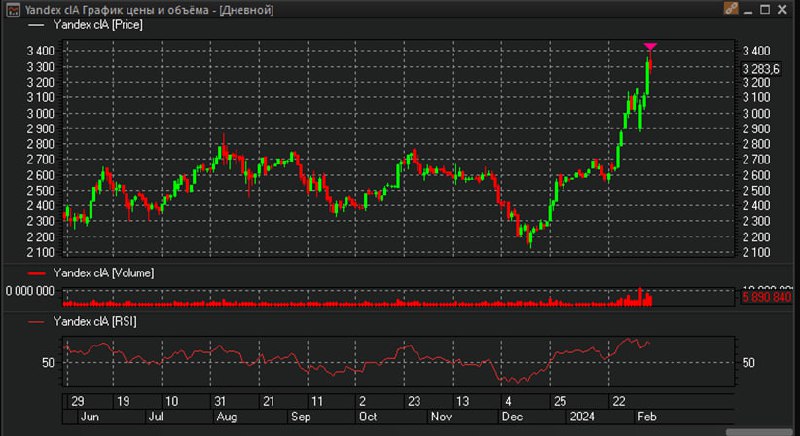
Task: Click the volume value 5 890 840
Action: point(767,297)
